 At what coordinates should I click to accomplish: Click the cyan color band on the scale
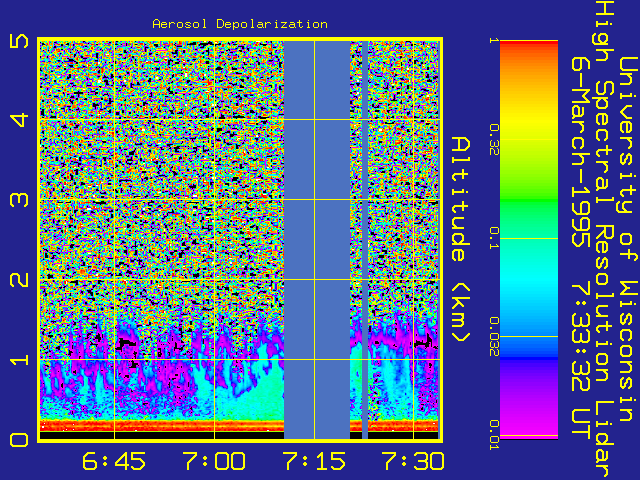529,282
